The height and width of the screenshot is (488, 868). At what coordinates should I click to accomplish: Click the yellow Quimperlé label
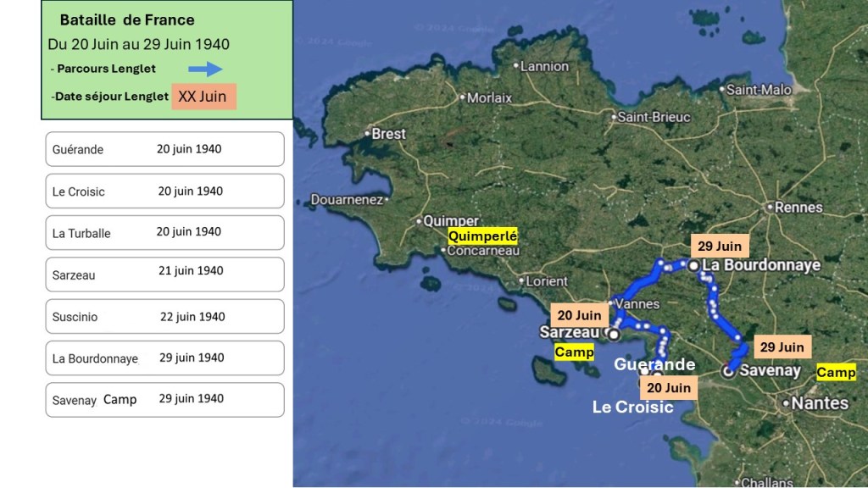[x=482, y=236]
